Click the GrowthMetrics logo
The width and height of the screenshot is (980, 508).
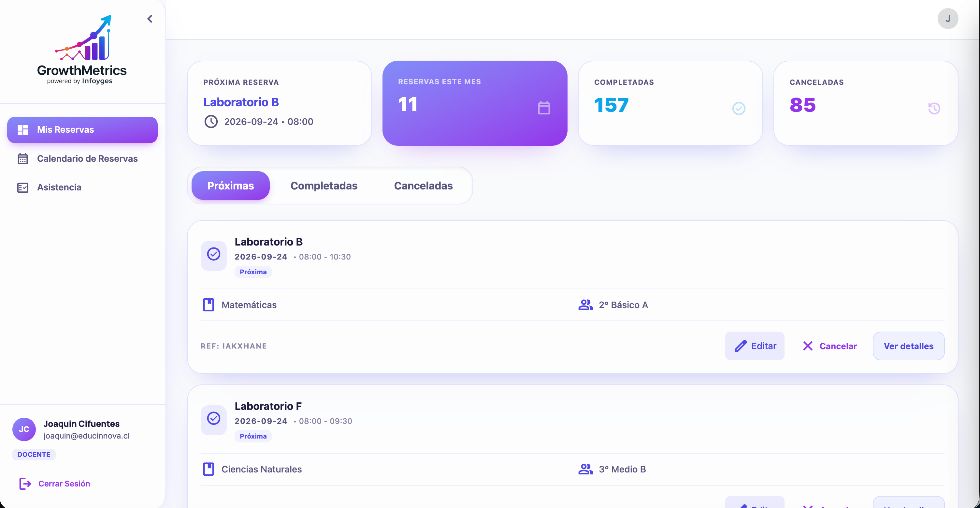click(x=82, y=50)
